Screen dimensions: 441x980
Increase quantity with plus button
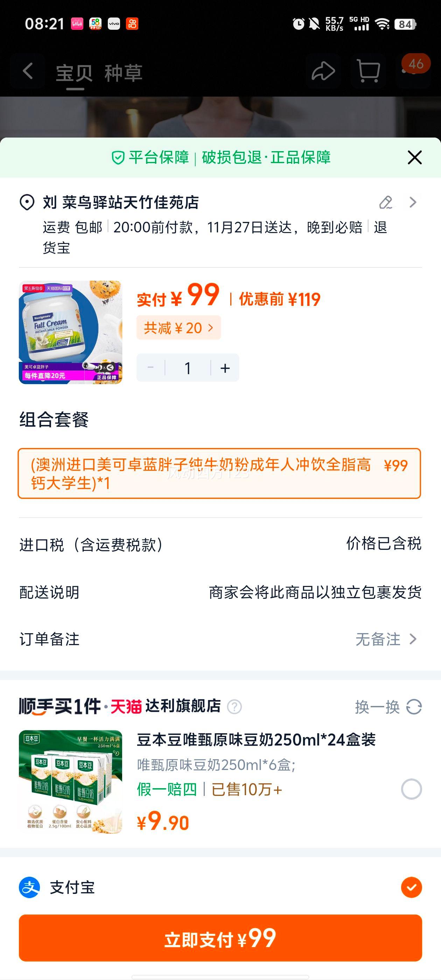click(x=225, y=368)
